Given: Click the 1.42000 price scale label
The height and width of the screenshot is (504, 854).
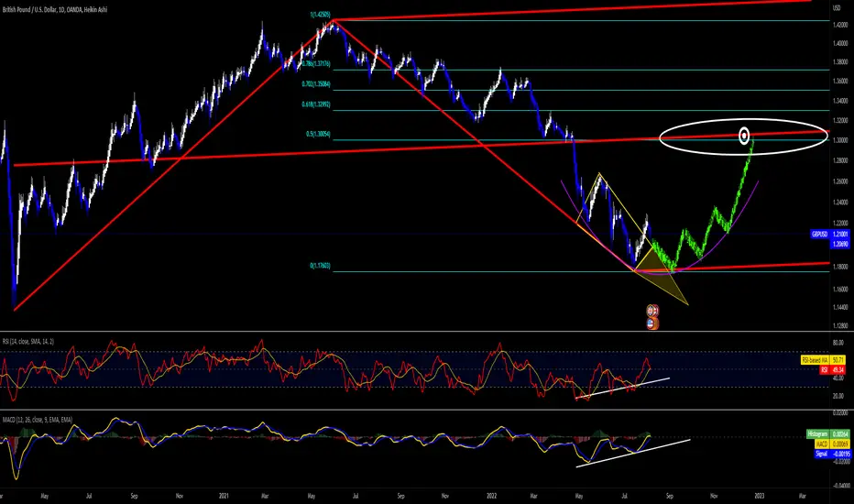Looking at the screenshot, I should click(840, 25).
